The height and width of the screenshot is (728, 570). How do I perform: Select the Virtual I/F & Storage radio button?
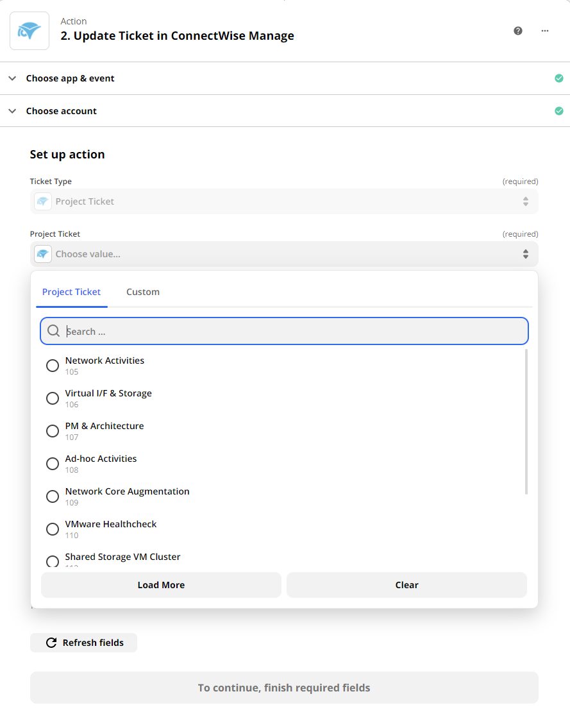pos(53,398)
